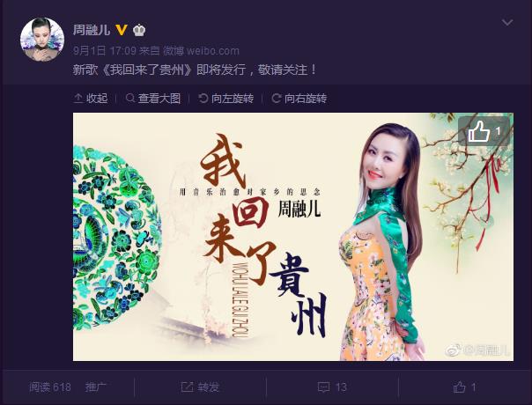
Task: Click the magnifier icon beside 查看大图
Action: click(x=130, y=98)
